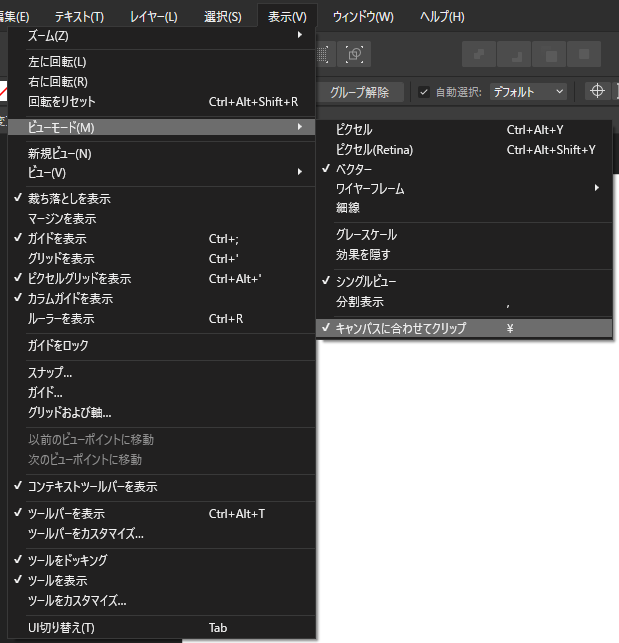Open the ウィンドウ(W) menu
This screenshot has height=643, width=619.
(x=362, y=17)
